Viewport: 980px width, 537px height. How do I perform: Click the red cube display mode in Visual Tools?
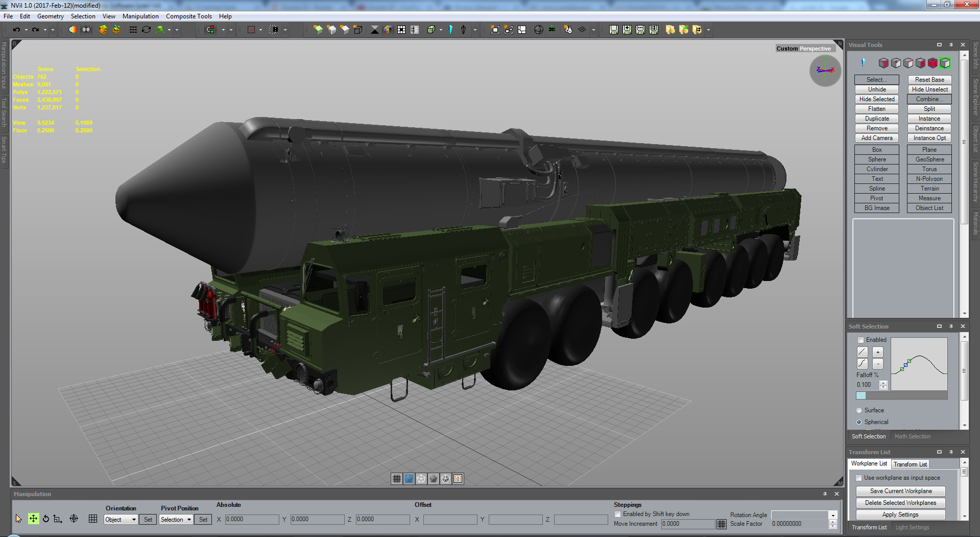933,63
